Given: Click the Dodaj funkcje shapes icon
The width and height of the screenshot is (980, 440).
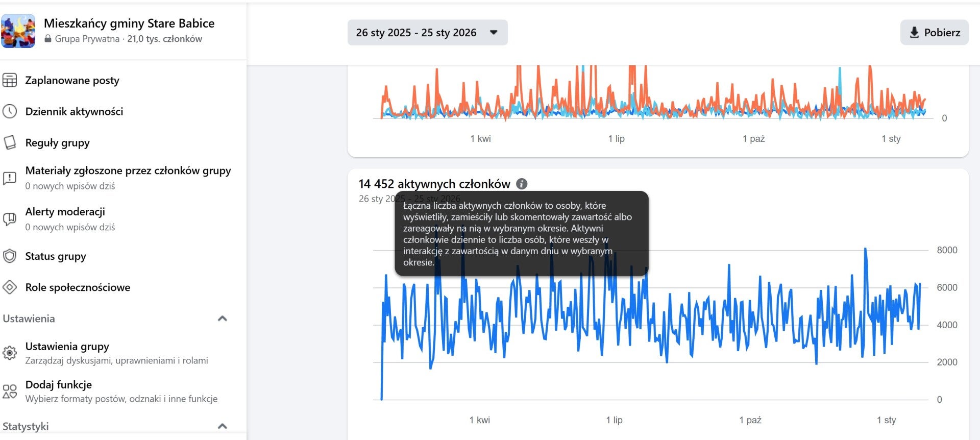Looking at the screenshot, I should point(10,392).
